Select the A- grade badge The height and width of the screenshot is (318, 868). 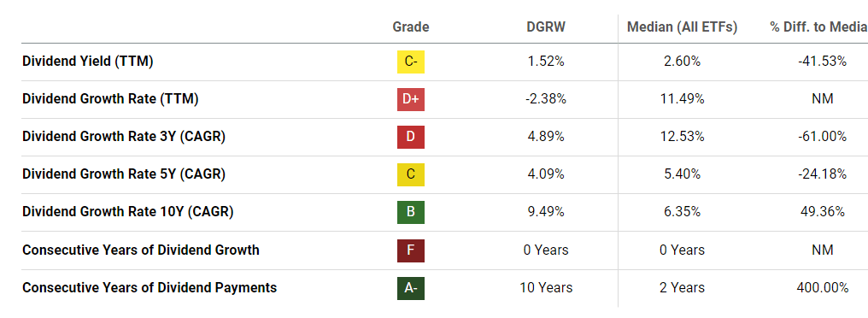411,287
